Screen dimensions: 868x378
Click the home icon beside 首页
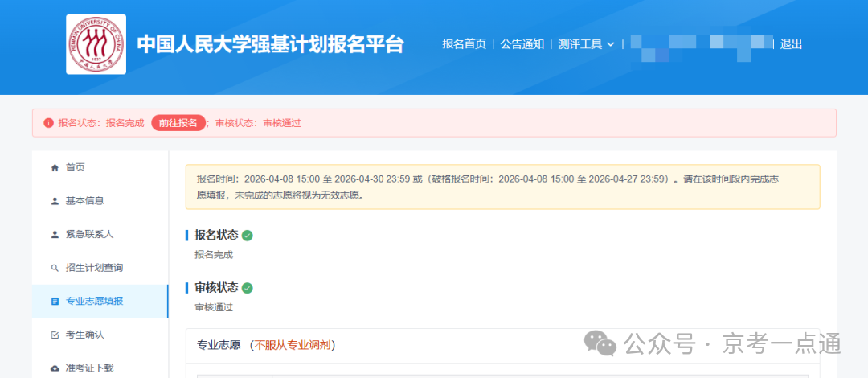[55, 168]
